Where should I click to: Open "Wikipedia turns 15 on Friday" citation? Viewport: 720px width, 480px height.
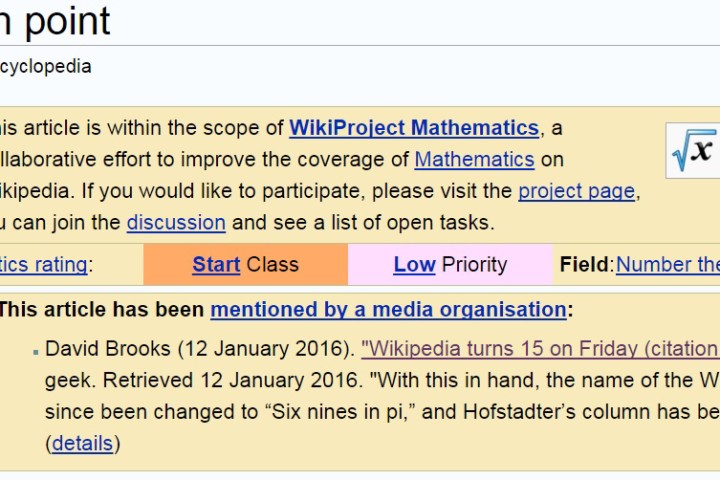[x=540, y=349]
